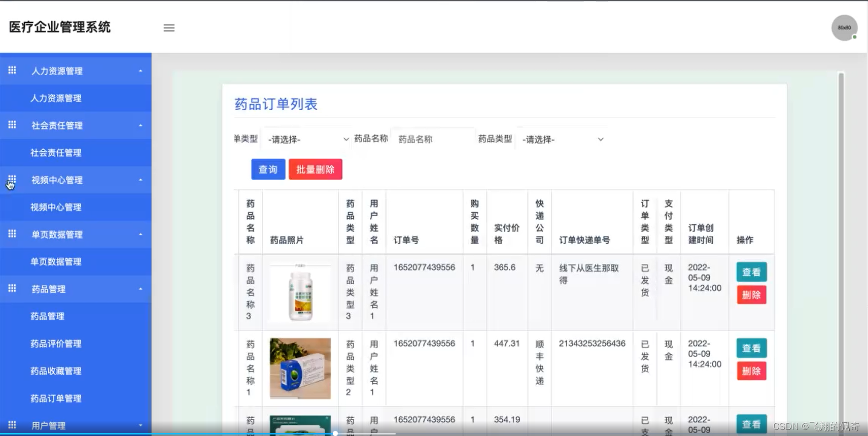The height and width of the screenshot is (436, 868).
Task: Click the video progress bar handle
Action: 335,433
